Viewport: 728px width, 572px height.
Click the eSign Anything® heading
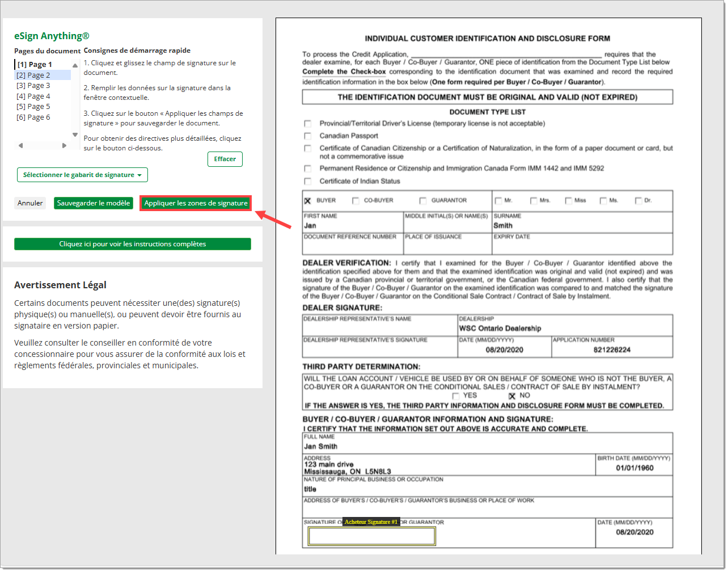coord(52,36)
